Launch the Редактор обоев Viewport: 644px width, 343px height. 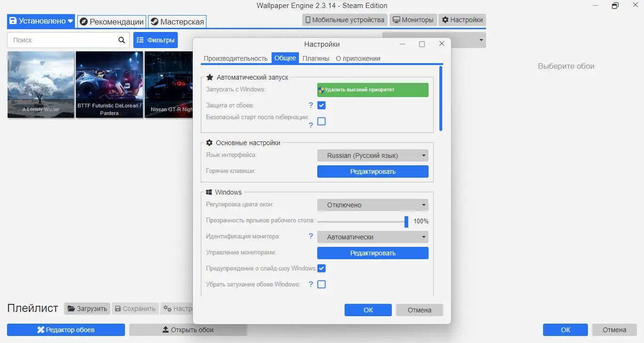point(66,330)
